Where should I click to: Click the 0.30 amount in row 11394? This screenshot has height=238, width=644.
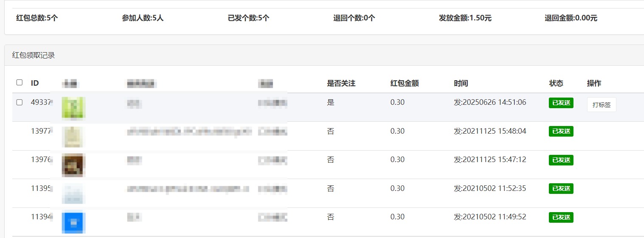397,217
